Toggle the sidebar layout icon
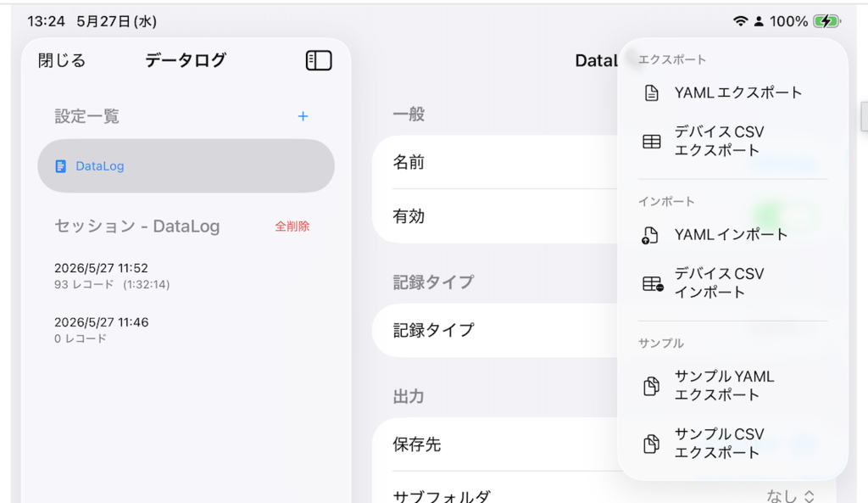Image resolution: width=868 pixels, height=503 pixels. coord(319,60)
